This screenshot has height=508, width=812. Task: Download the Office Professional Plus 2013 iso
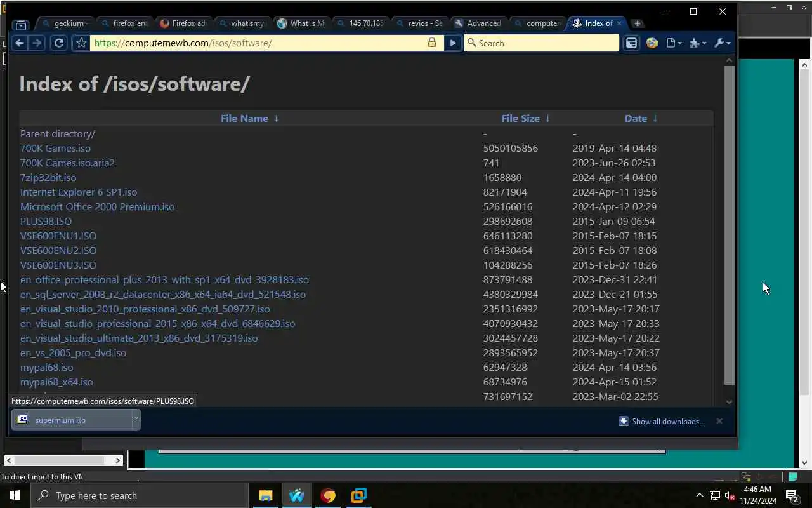[x=164, y=279]
